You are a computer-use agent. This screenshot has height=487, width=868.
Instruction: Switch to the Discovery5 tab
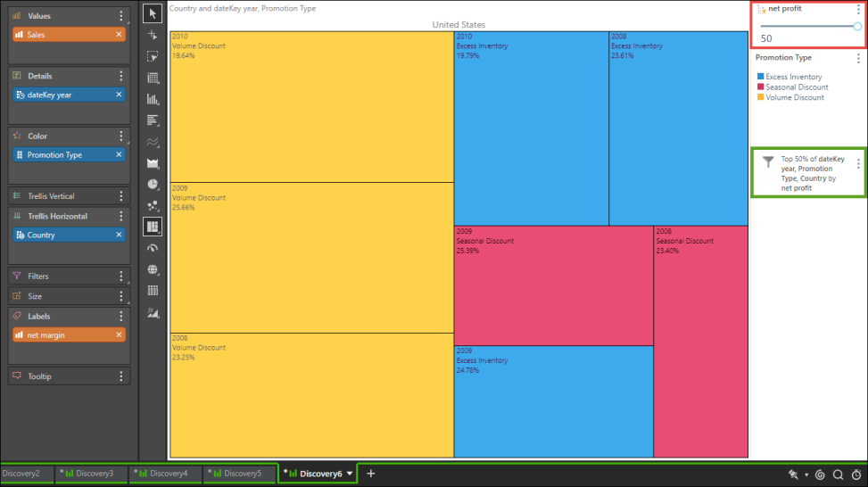pos(238,474)
